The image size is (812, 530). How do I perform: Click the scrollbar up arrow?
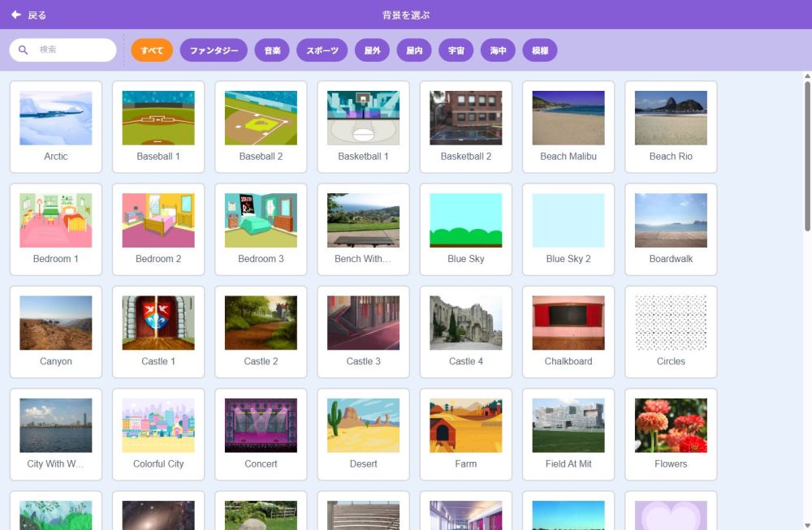point(807,76)
